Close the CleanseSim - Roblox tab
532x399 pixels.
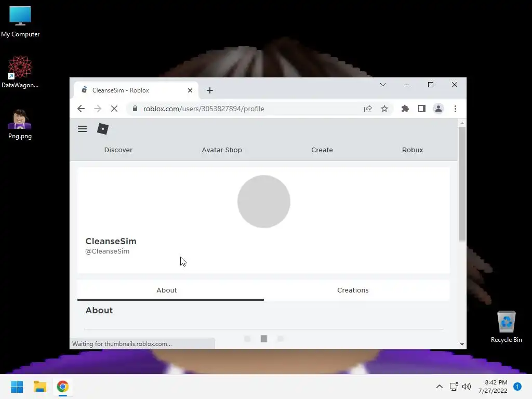190,90
